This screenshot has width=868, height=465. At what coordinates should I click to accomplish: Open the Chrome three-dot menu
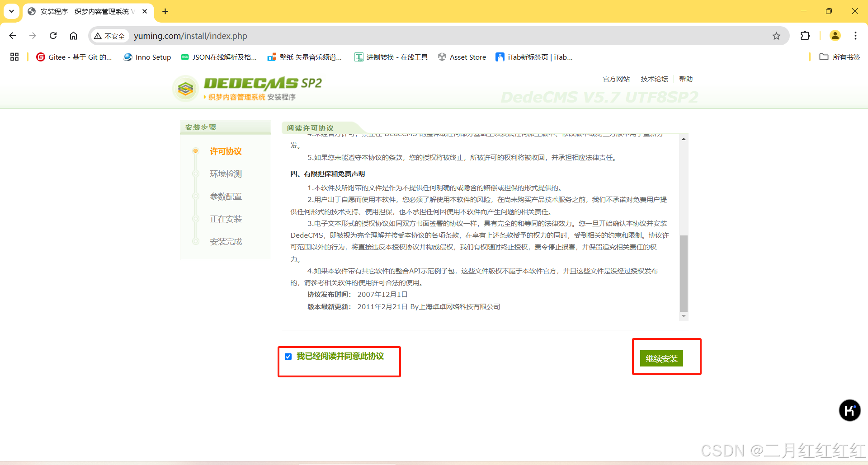(x=855, y=36)
